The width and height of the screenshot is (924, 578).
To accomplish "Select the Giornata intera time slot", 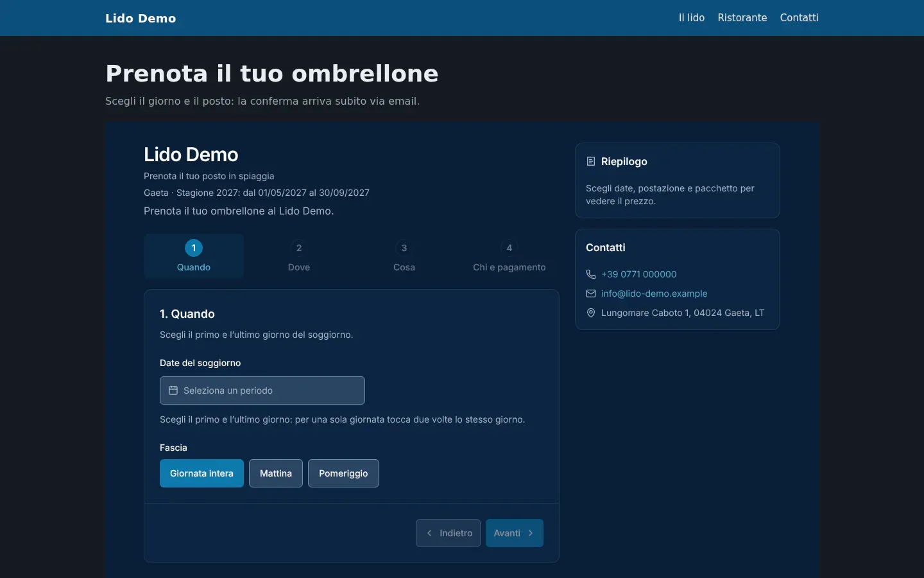I will (x=201, y=473).
